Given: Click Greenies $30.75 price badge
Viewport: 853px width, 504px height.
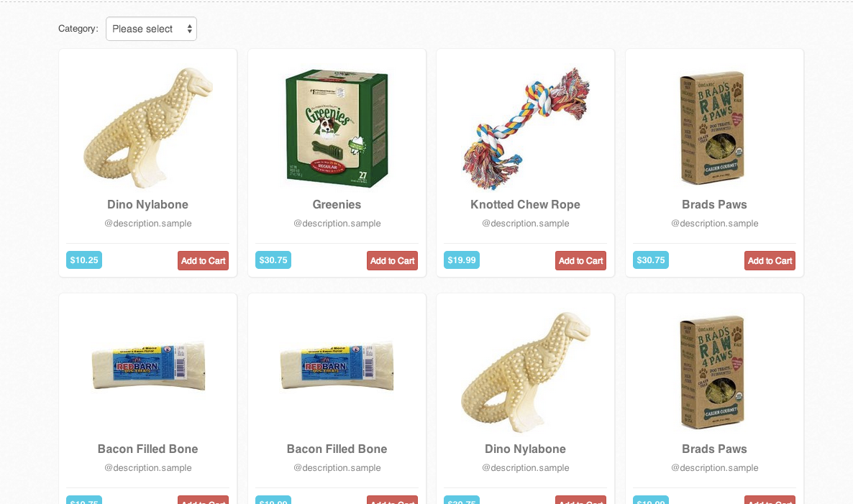Looking at the screenshot, I should pos(273,260).
